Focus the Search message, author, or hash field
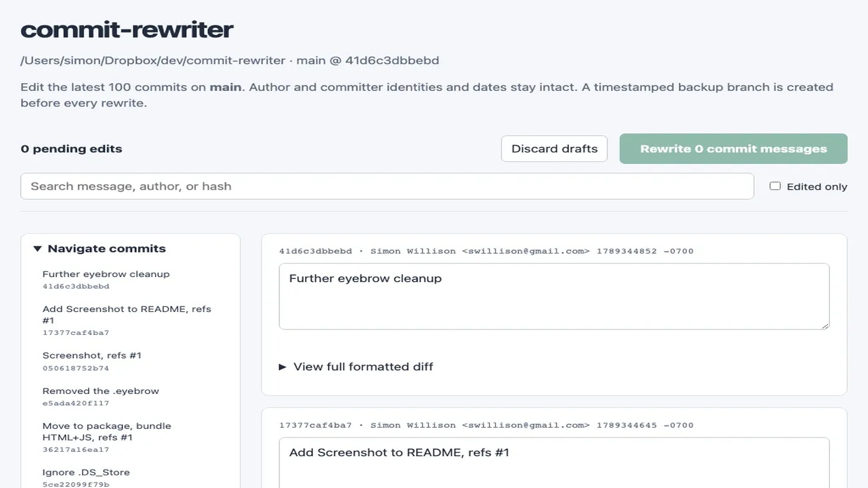The image size is (868, 488). [x=387, y=186]
